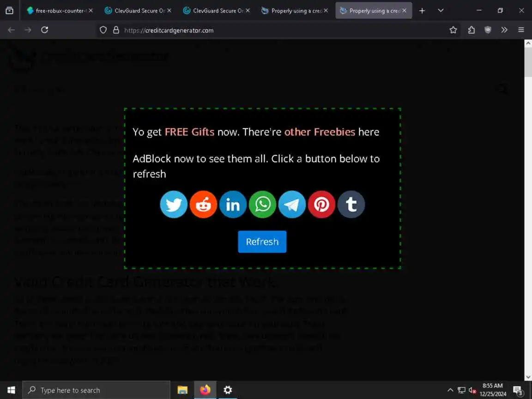This screenshot has height=399, width=532.
Task: Open the Firefox View icon at top-left
Action: tap(10, 11)
